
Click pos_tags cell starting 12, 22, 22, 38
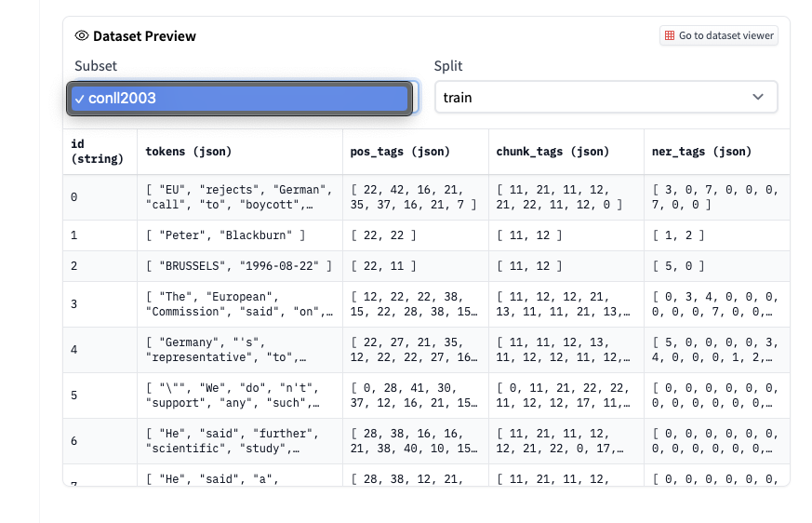coord(416,304)
